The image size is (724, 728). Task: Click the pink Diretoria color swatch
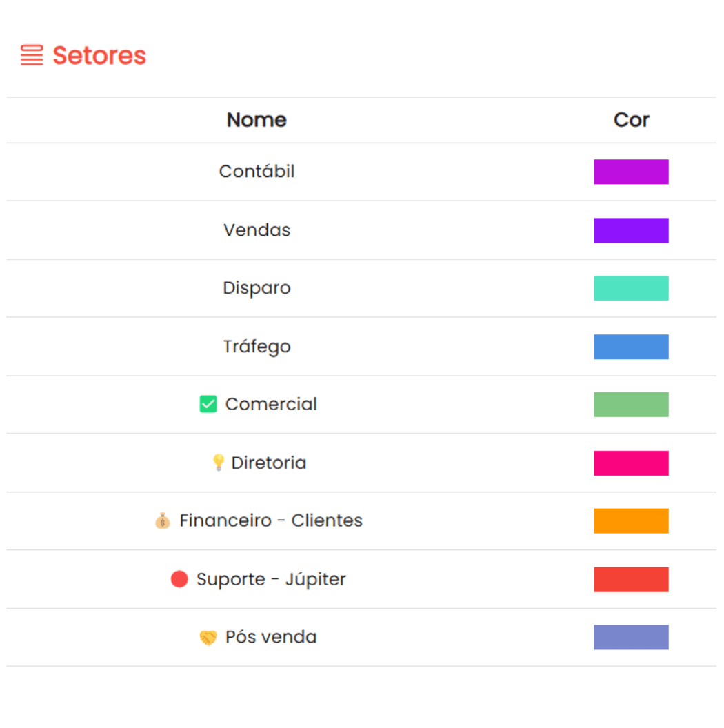pyautogui.click(x=631, y=463)
